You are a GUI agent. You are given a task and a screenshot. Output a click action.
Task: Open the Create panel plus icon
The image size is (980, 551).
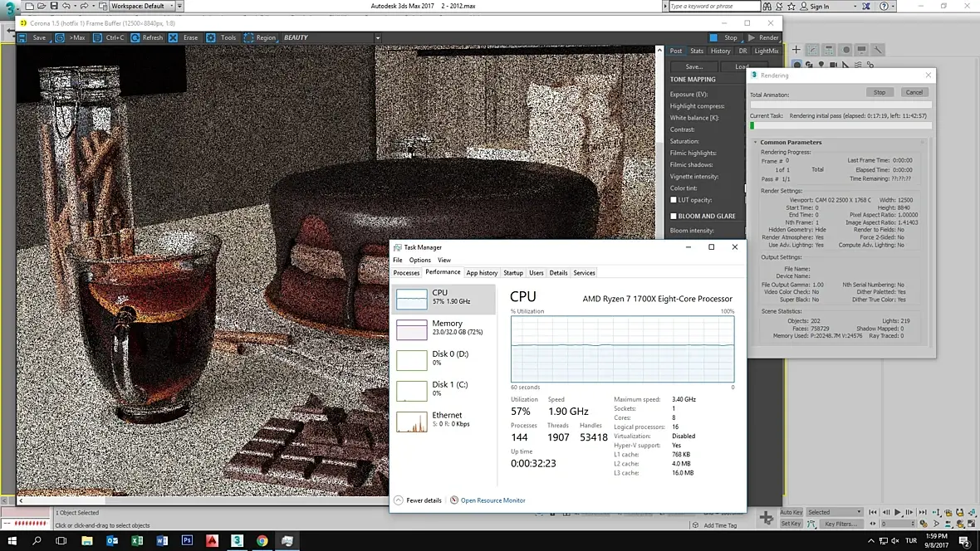pyautogui.click(x=796, y=50)
